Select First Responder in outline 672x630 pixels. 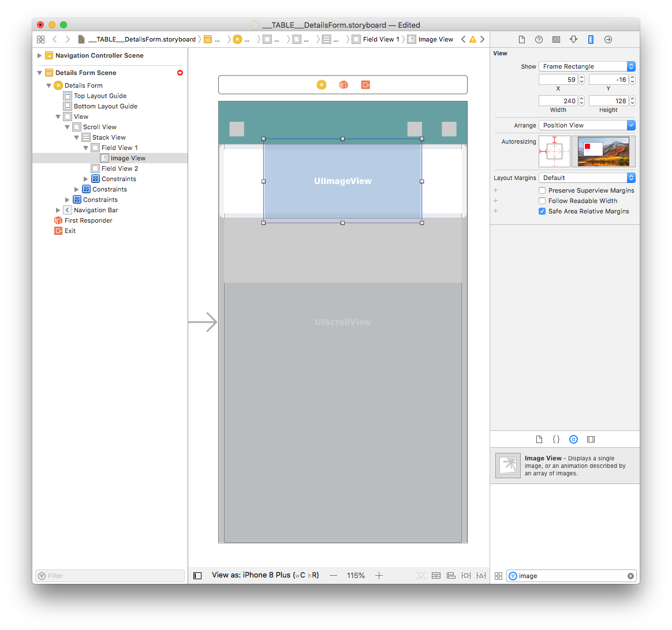point(88,220)
